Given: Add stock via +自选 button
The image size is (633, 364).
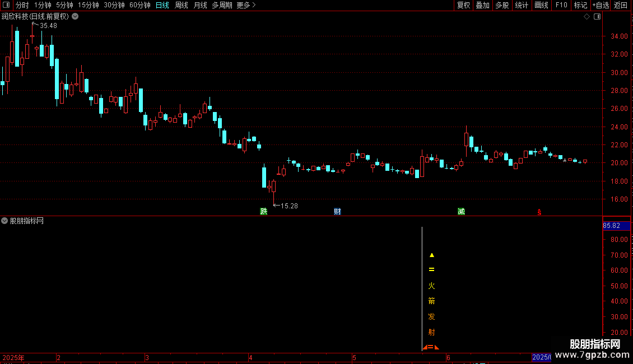Looking at the screenshot, I should click(x=601, y=5).
